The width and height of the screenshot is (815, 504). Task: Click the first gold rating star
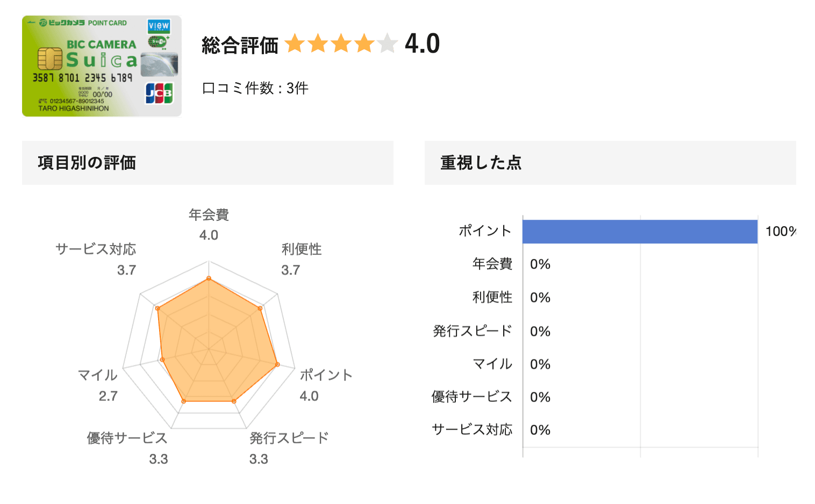(295, 44)
